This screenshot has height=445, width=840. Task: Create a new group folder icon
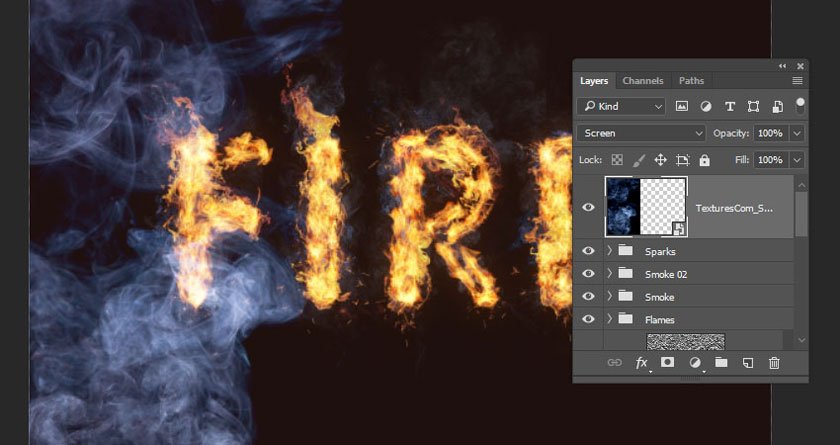point(721,363)
